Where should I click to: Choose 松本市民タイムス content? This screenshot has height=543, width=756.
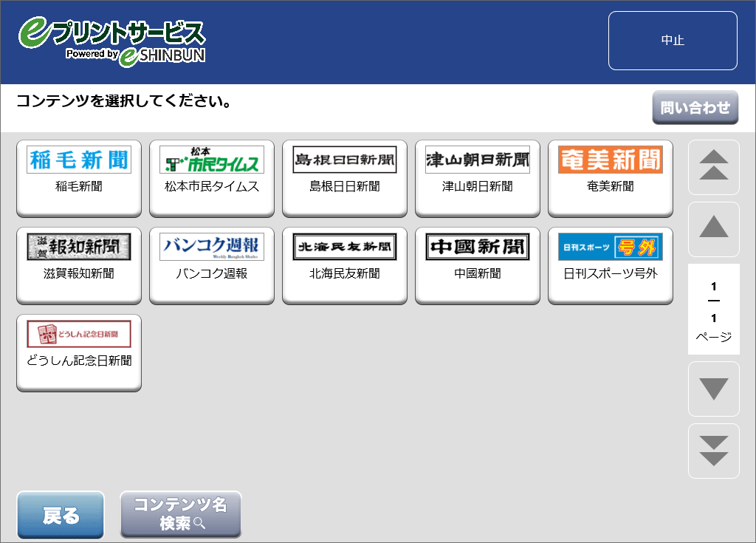[212, 178]
